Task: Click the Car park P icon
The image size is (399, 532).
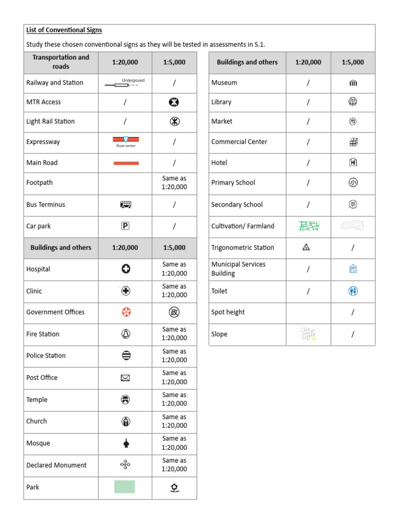Action: click(125, 226)
